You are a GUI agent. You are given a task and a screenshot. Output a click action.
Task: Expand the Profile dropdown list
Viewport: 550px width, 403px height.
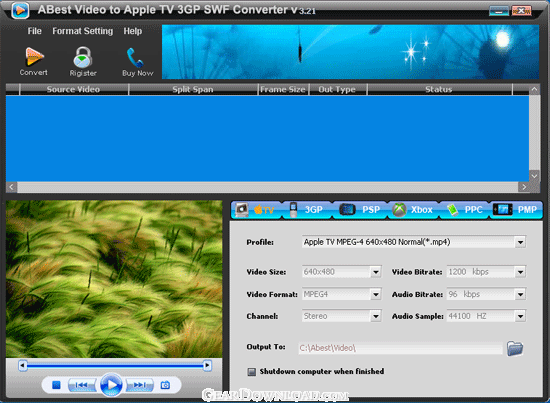point(520,242)
